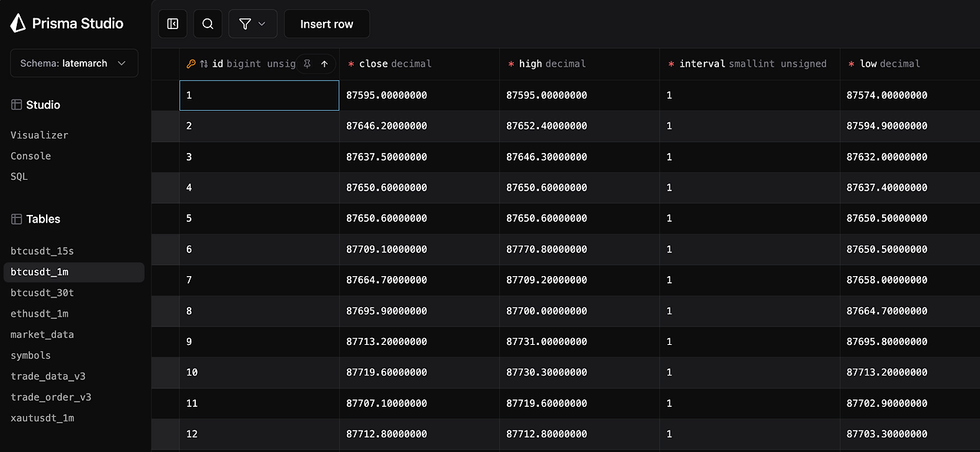This screenshot has height=452, width=980.
Task: Click low value 87594.90000000
Action: click(x=887, y=126)
